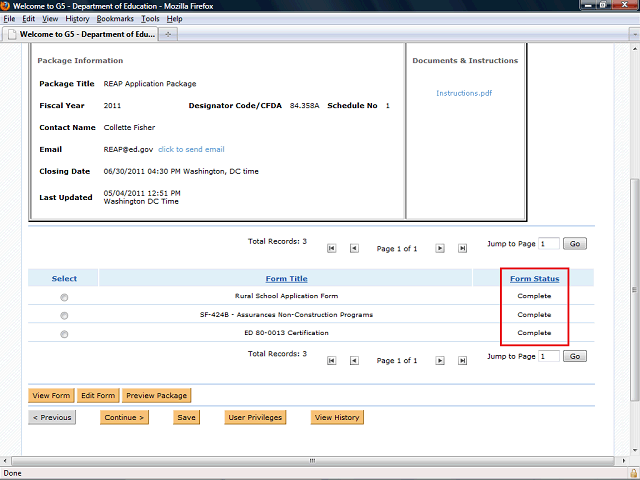Open the Help menu

(174, 19)
